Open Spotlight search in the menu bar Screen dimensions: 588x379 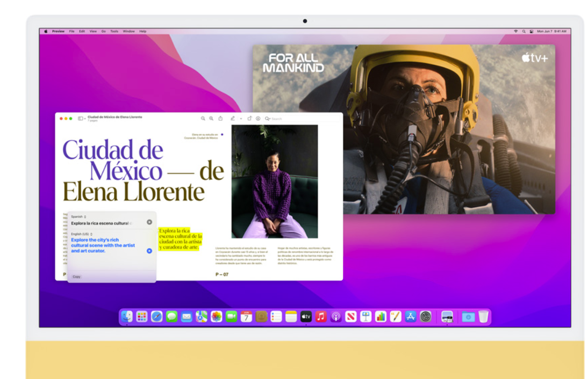coord(524,32)
